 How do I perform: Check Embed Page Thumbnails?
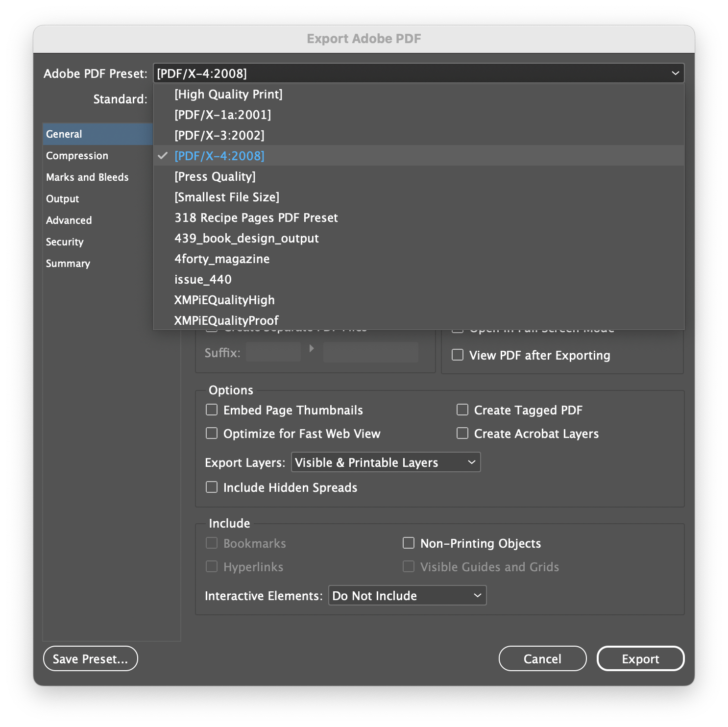[211, 410]
